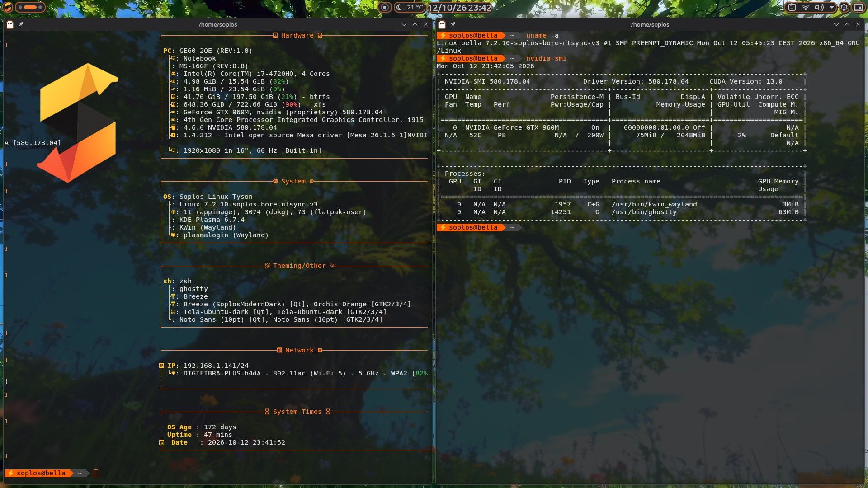Click the Soplos logo in the left terminal
This screenshot has height=488, width=868.
point(78,123)
